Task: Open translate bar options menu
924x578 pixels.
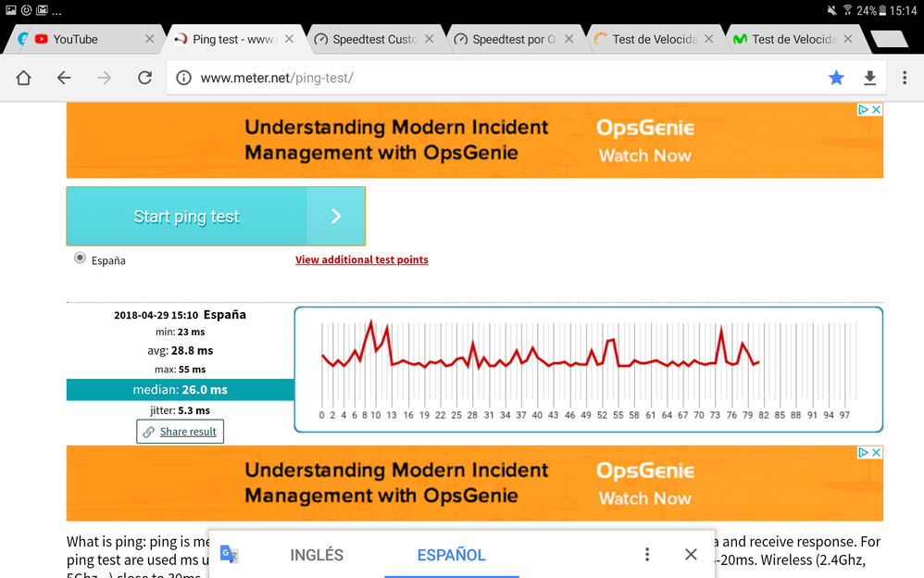Action: click(647, 554)
